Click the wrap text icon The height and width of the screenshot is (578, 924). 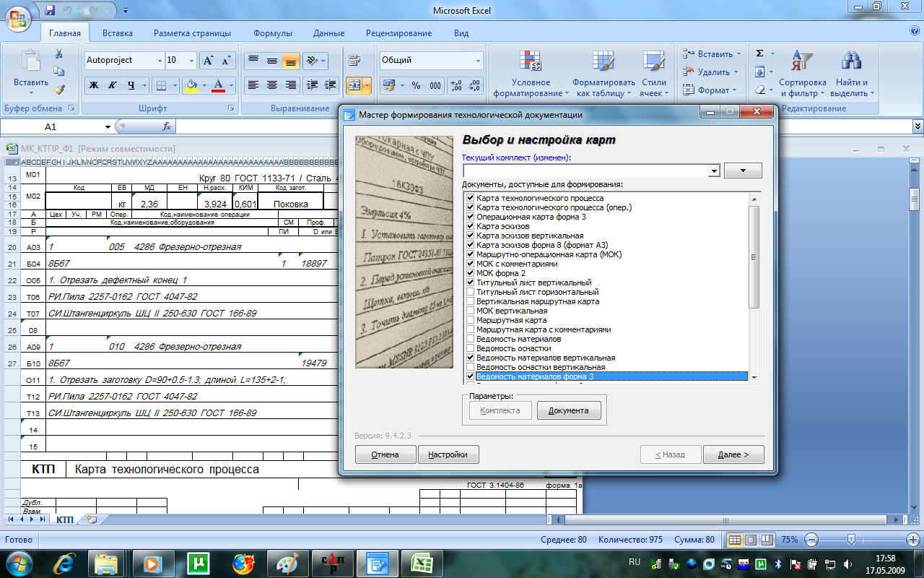[354, 61]
